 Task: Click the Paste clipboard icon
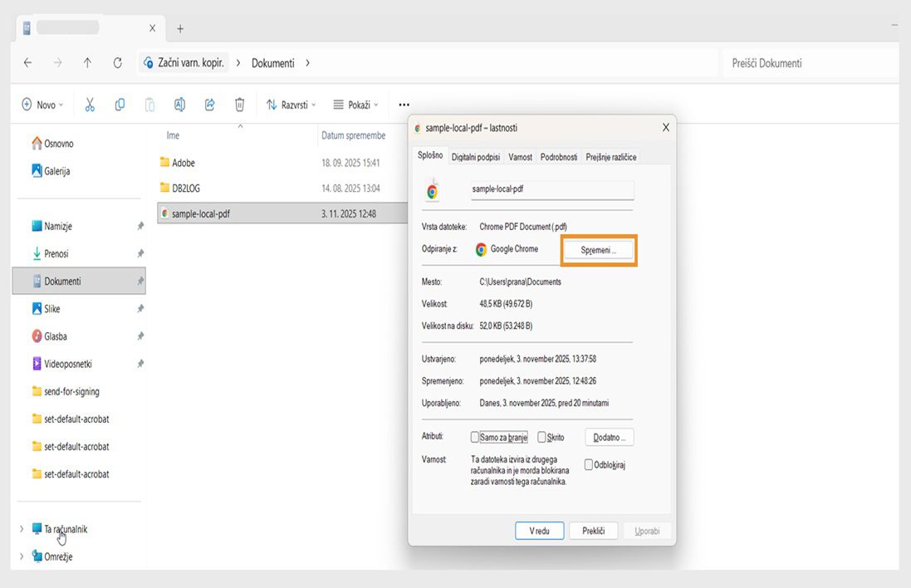(149, 105)
